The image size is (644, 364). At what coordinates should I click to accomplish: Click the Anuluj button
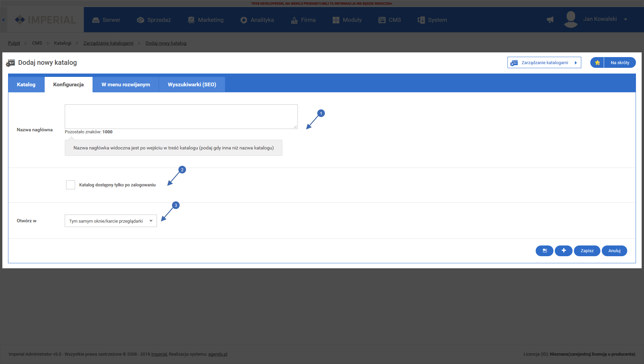(614, 251)
